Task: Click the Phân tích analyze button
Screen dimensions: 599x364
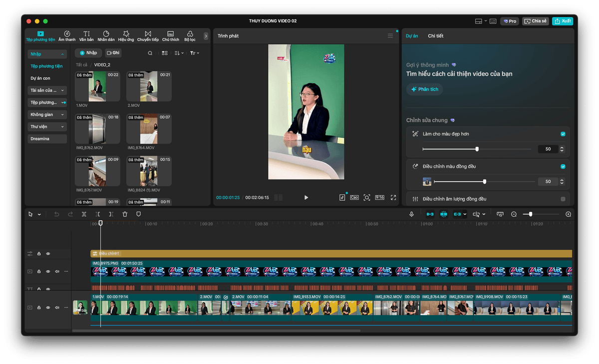Action: (424, 89)
